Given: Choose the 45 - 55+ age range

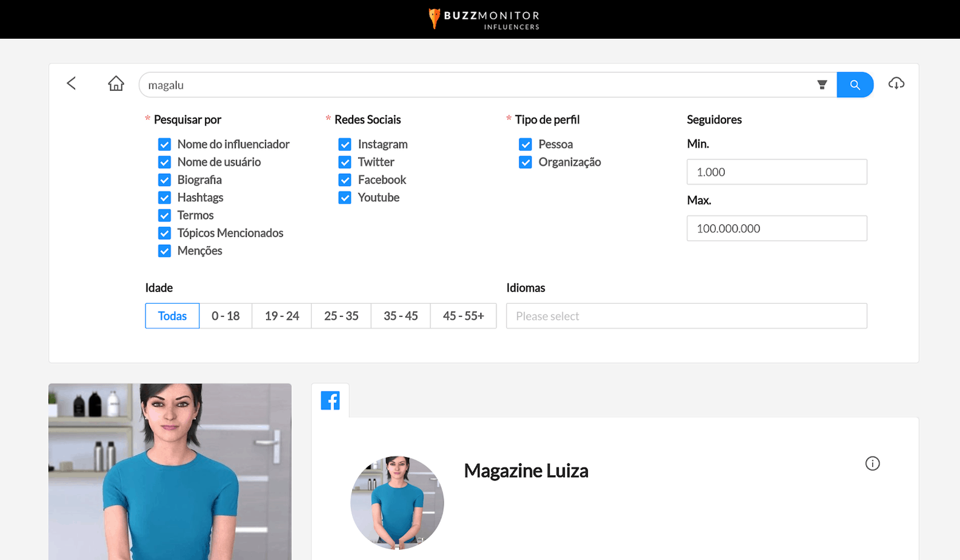Looking at the screenshot, I should tap(463, 316).
